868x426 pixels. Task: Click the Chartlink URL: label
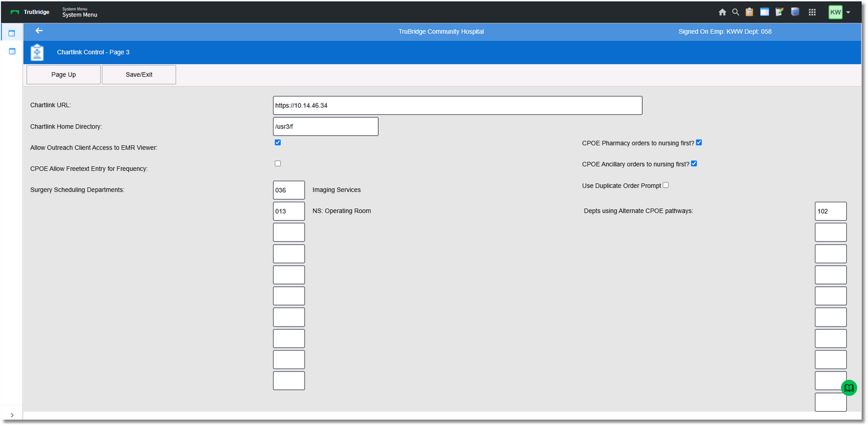tap(51, 105)
